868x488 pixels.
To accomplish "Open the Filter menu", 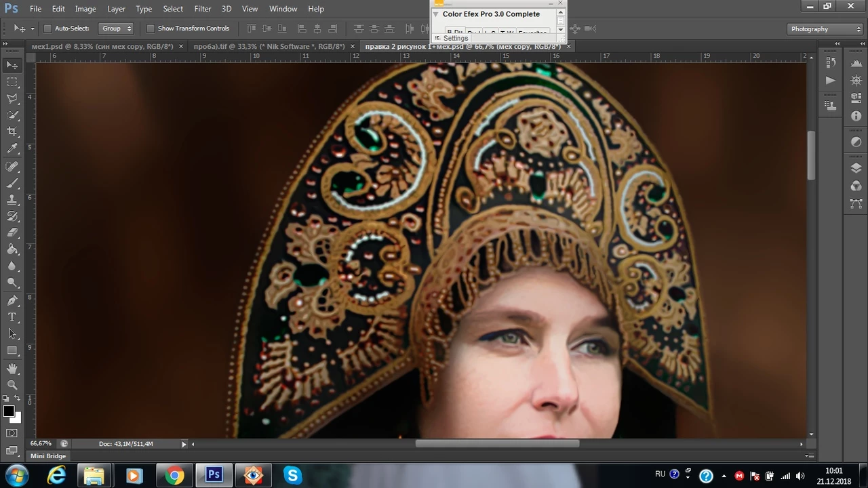I will 202,9.
